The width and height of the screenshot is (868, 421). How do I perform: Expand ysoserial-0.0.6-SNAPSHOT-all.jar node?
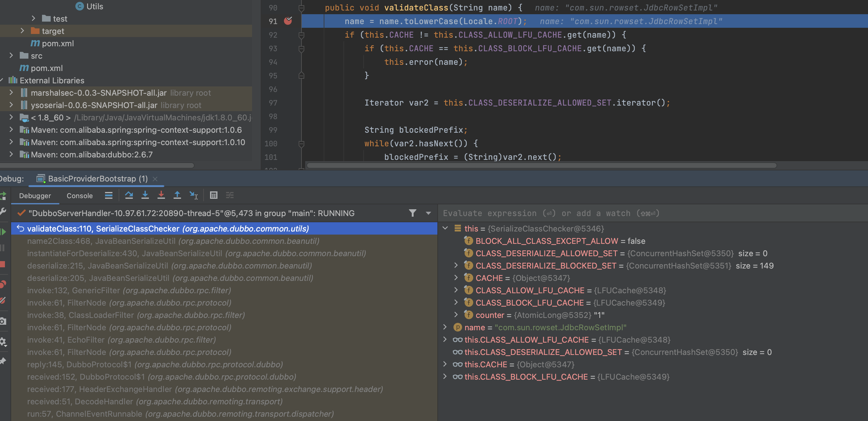pos(11,105)
